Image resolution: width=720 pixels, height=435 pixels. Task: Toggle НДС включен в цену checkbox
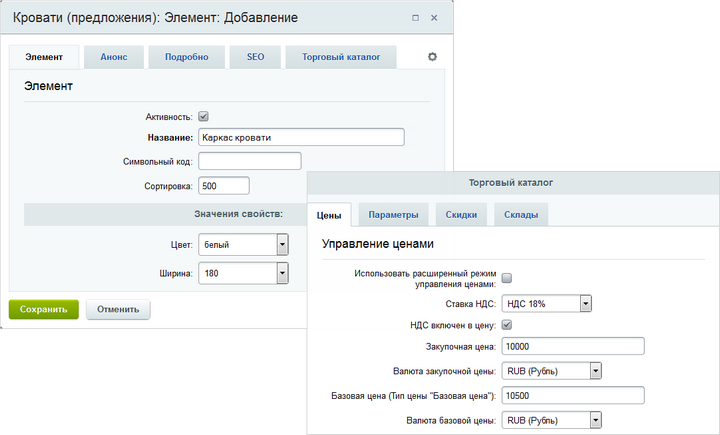506,325
